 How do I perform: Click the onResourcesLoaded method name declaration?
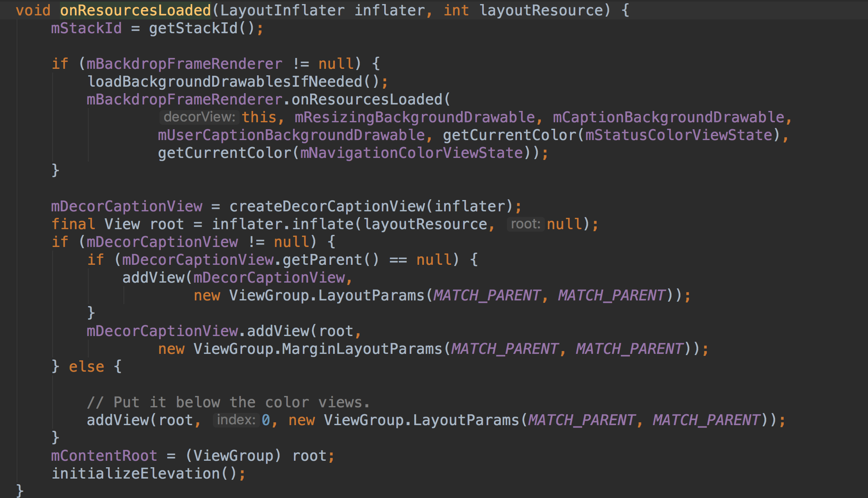click(135, 10)
